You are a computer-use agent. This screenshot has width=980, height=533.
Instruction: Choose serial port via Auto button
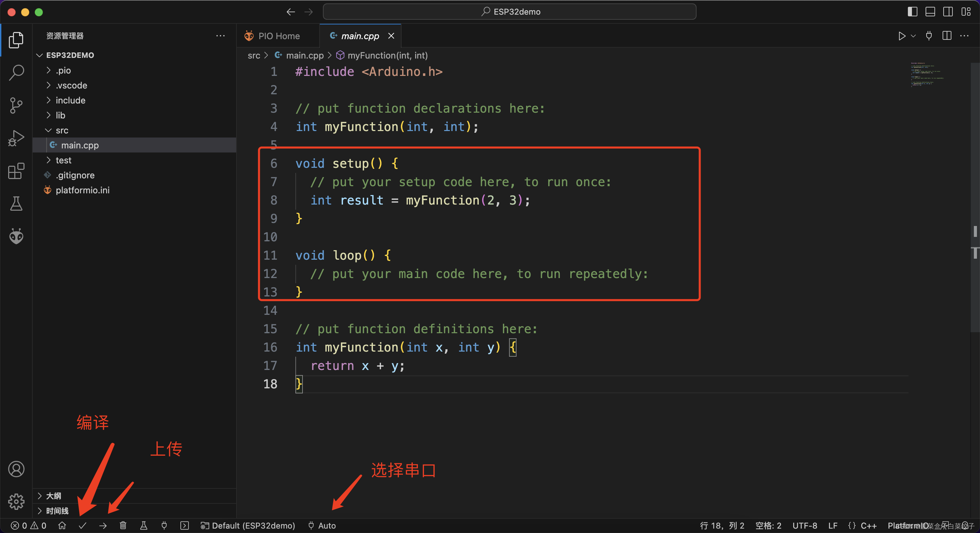point(322,526)
